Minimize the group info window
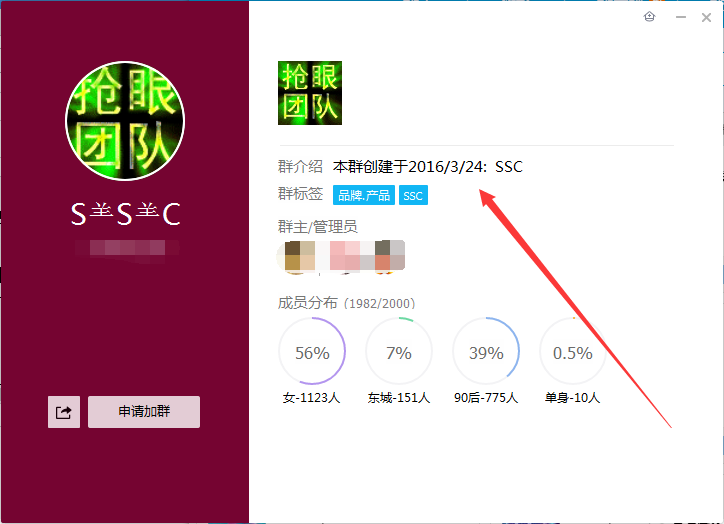This screenshot has height=524, width=724. pyautogui.click(x=681, y=17)
